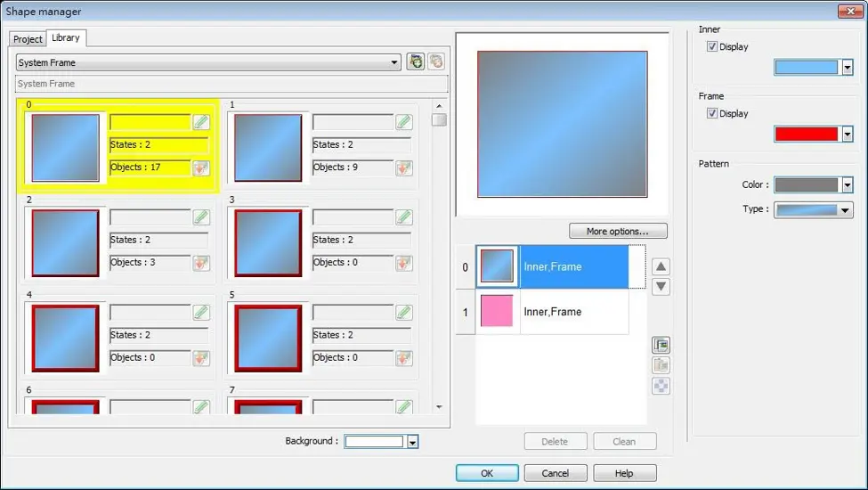Select shape 3 thumbnail in the library

pyautogui.click(x=268, y=243)
